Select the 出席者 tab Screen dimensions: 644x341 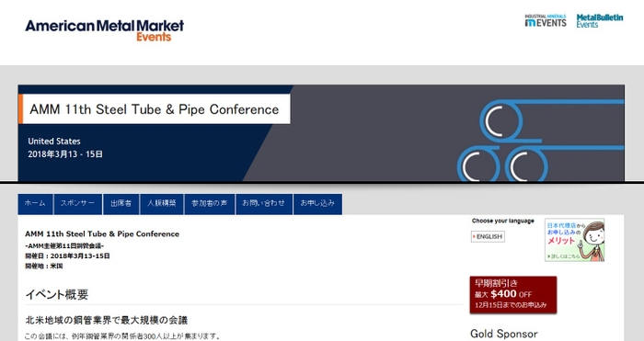(x=121, y=204)
